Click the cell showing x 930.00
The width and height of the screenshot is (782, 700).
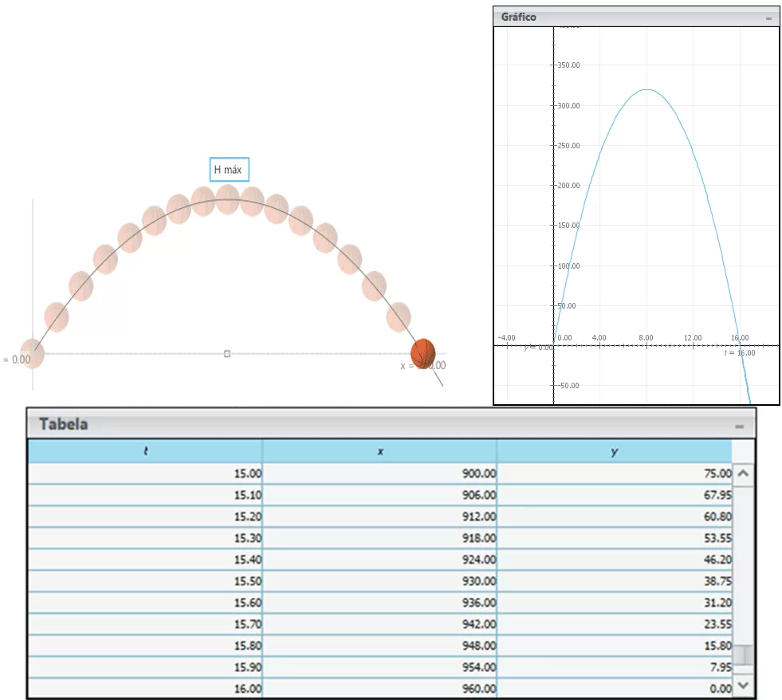379,581
